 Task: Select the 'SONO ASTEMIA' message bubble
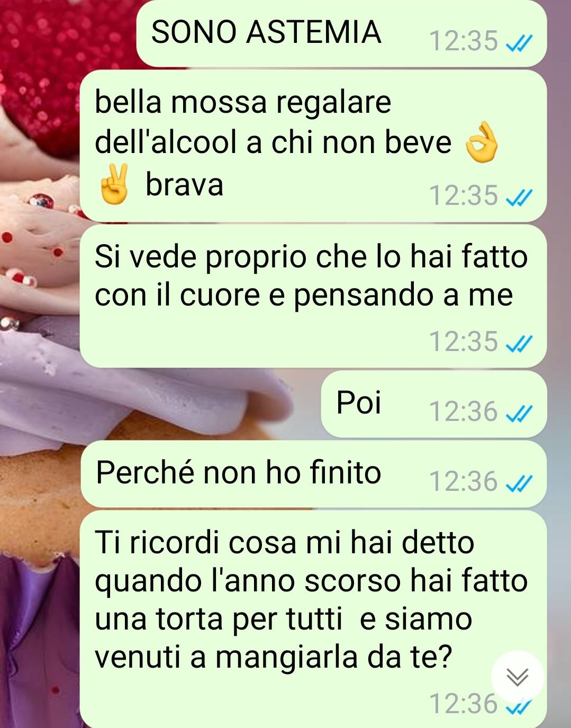[x=341, y=33]
